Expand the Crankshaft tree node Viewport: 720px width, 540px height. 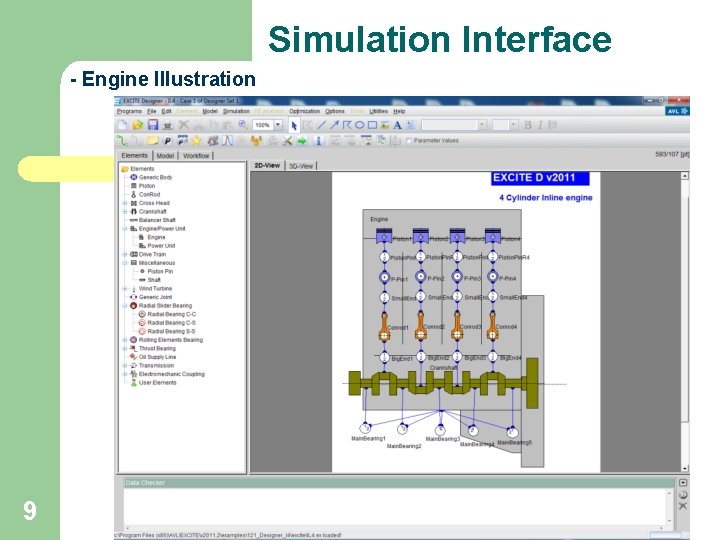tap(125, 212)
